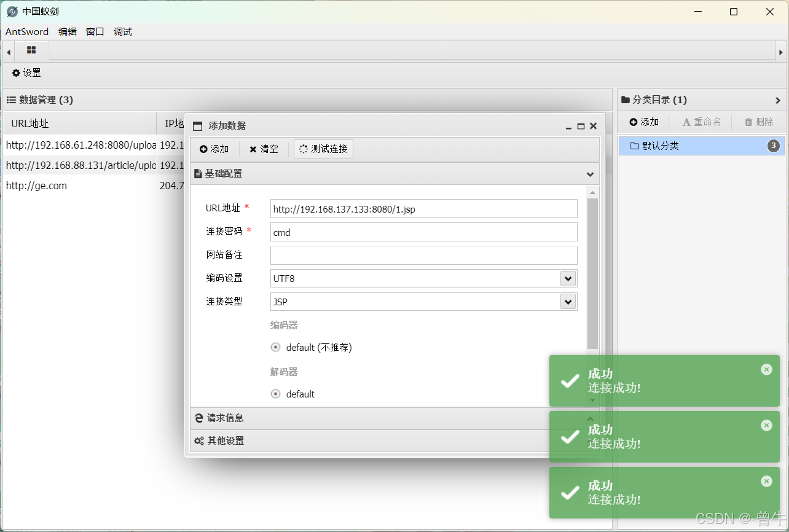Viewport: 789px width, 532px height.
Task: Click the 添加 button in dialog toolbar
Action: (x=214, y=149)
